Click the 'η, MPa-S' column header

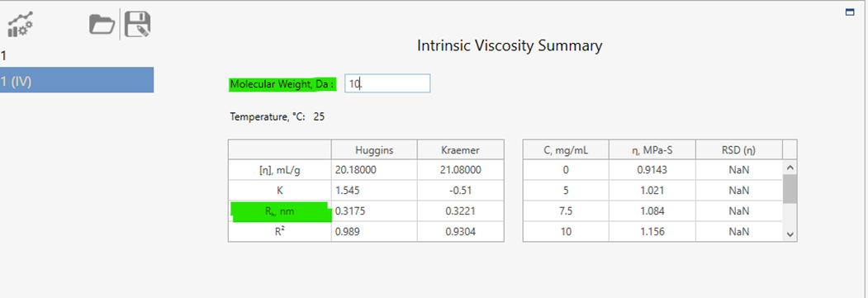coord(652,150)
